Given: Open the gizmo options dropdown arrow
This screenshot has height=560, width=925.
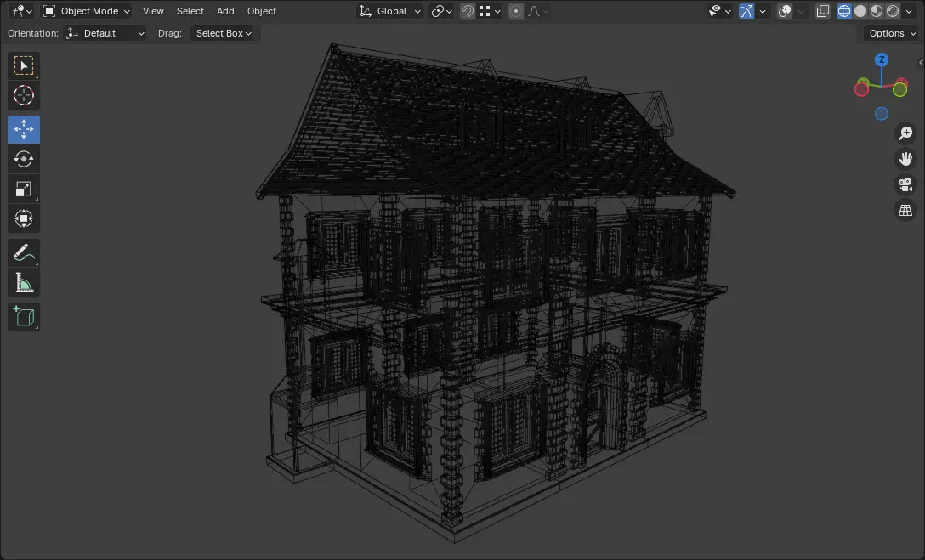Looking at the screenshot, I should pyautogui.click(x=762, y=11).
